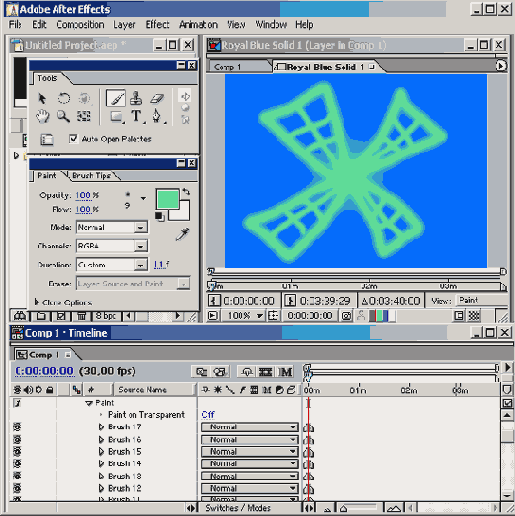Click the Switches / Modes button

point(238,508)
